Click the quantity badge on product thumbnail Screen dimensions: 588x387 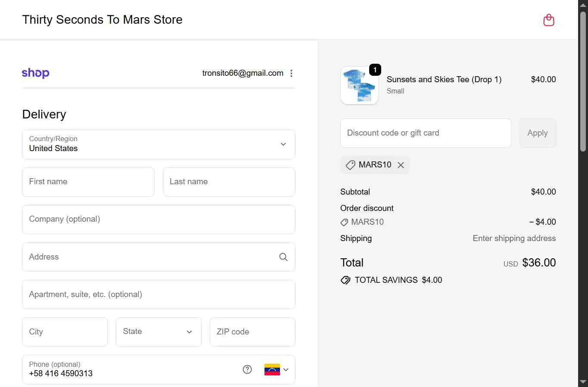tap(375, 70)
